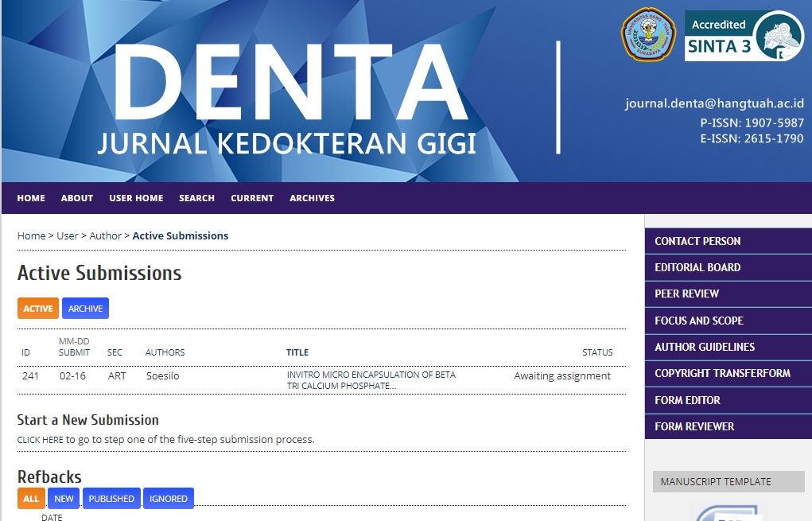
Task: Open AUTHOR GUIDELINES in the sidebar
Action: pyautogui.click(x=704, y=347)
